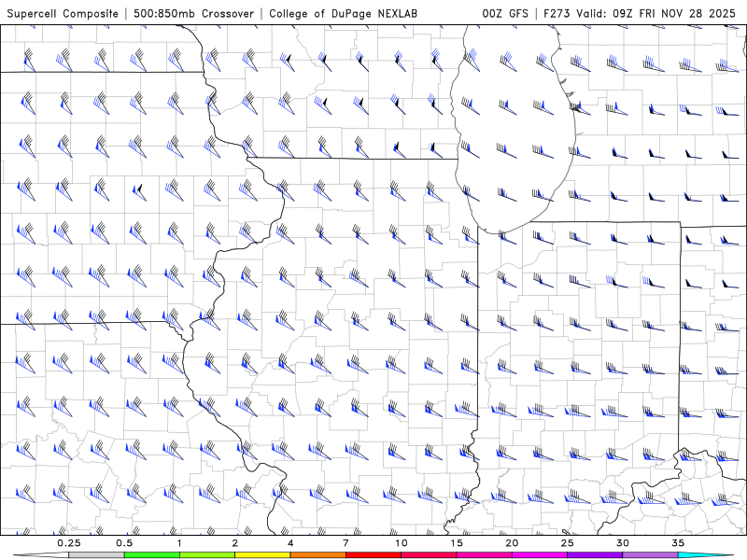Pick the yellow color bar segment
Screen dimensions: 747x560
(x=262, y=555)
